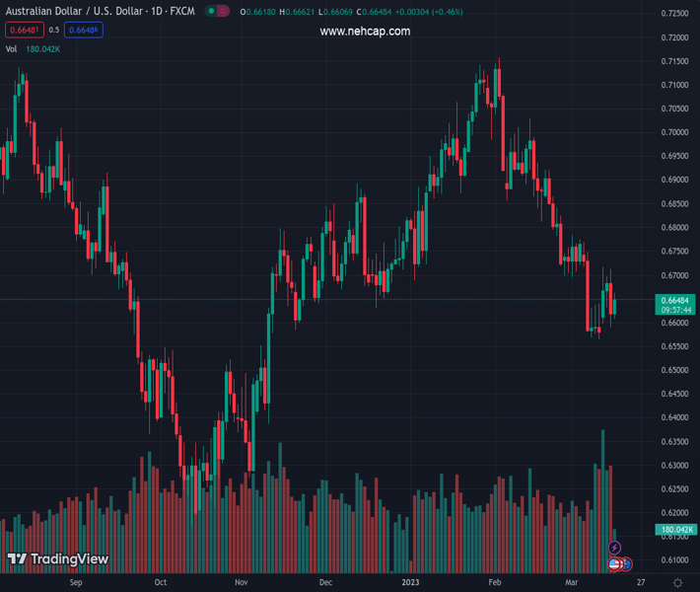This screenshot has width=700, height=592.
Task: Click the red sell price 0.66481 button
Action: (x=24, y=30)
